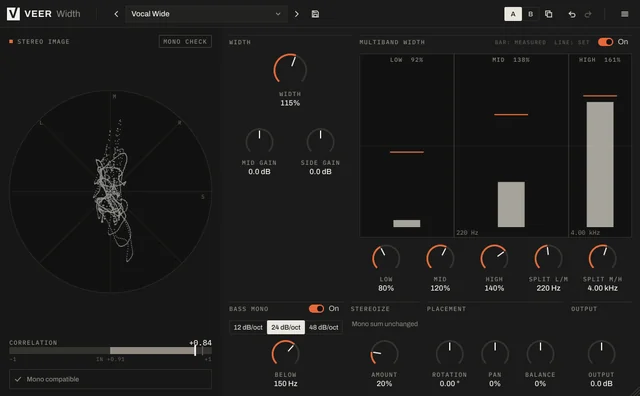Screen dimensions: 640x396
Task: Click the Low band width knob
Action: click(x=386, y=258)
